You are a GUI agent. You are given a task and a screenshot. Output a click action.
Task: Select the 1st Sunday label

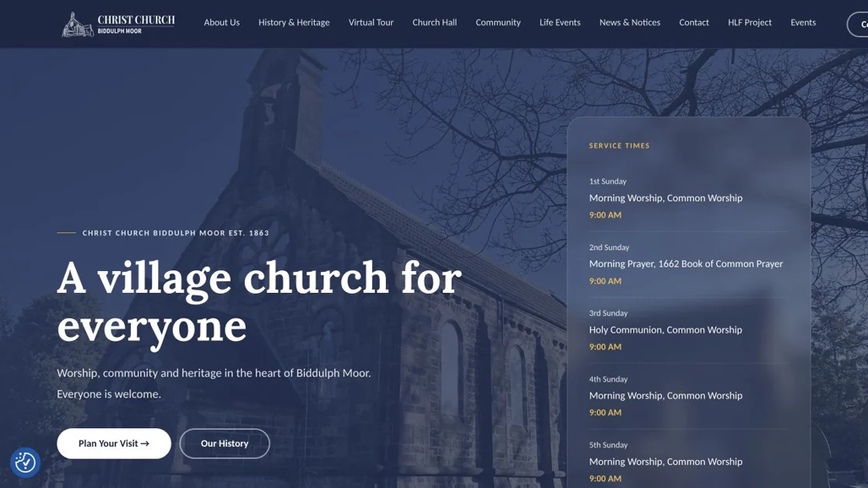[608, 181]
